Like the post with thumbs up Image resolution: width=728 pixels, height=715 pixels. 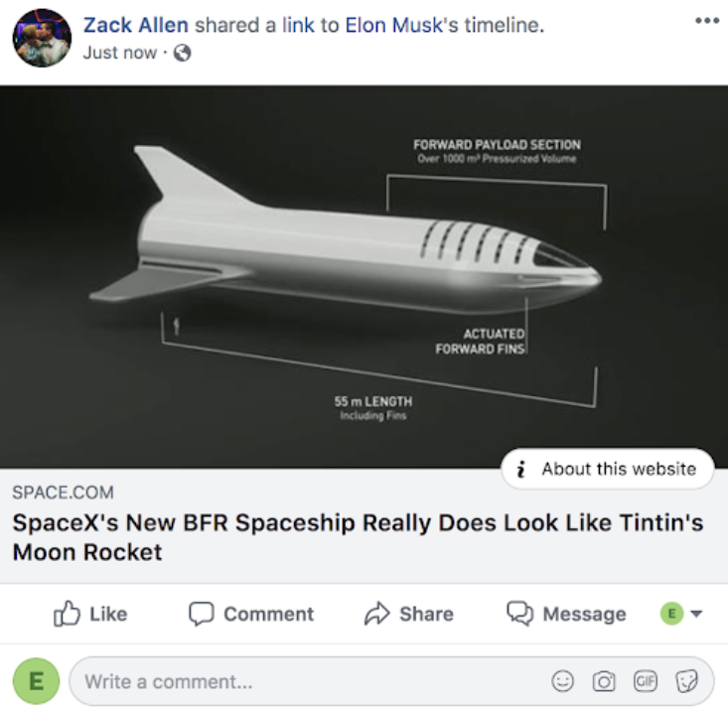tap(89, 614)
